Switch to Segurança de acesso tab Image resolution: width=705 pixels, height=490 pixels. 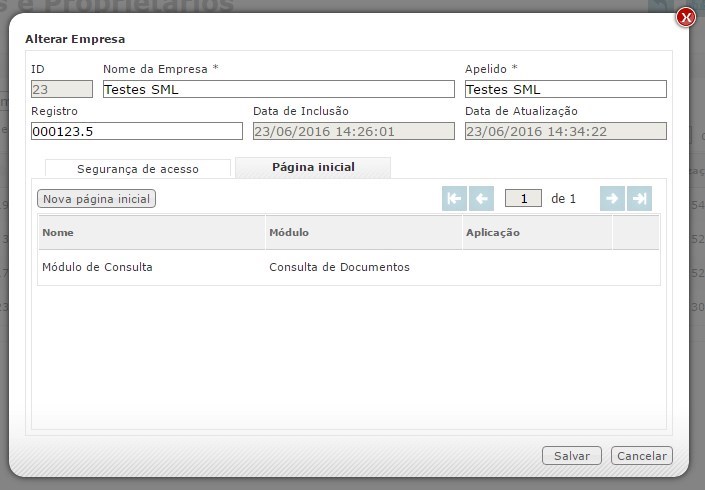tap(138, 169)
